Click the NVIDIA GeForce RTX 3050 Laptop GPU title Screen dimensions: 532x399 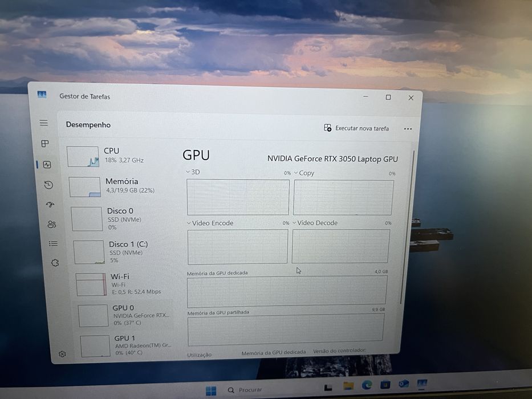(x=332, y=159)
